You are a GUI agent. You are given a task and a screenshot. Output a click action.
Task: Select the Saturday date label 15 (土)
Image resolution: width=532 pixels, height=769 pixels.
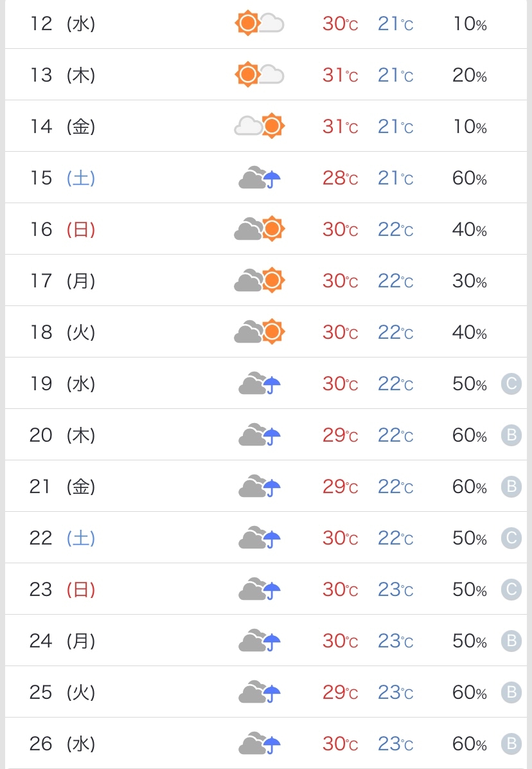coord(63,177)
